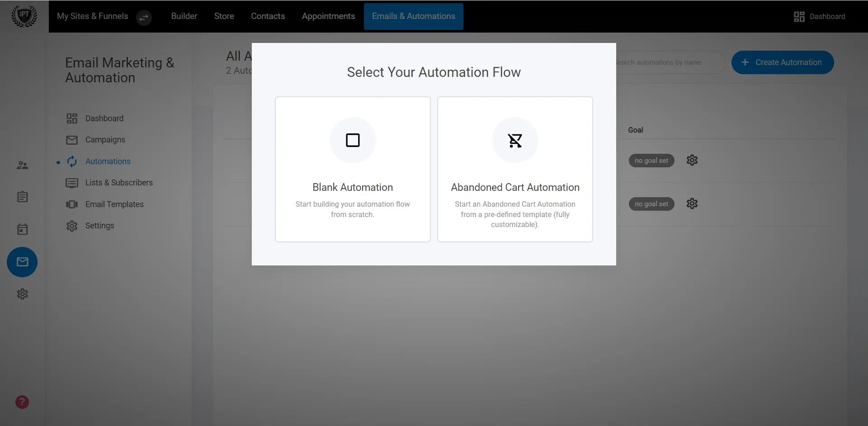Screen dimensions: 868x426
Task: Select the contacts icon in left sidebar
Action: 22,165
